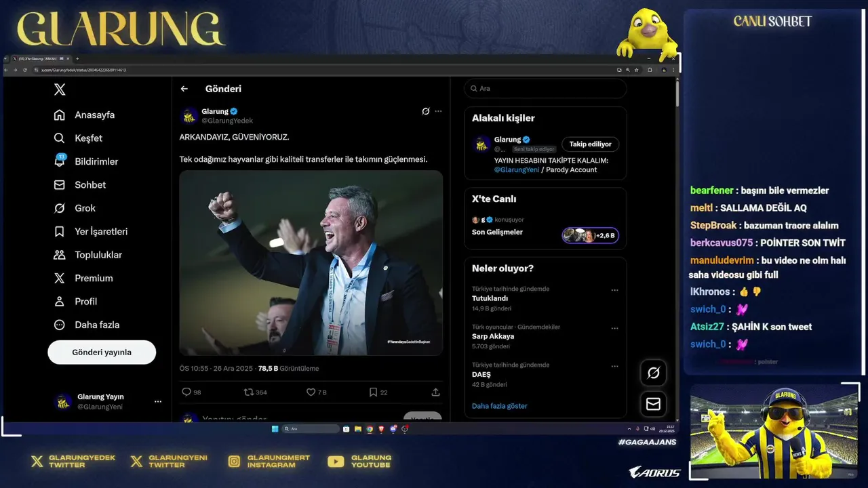The width and height of the screenshot is (868, 488).
Task: Open options for Tutuklandı trend
Action: (614, 290)
